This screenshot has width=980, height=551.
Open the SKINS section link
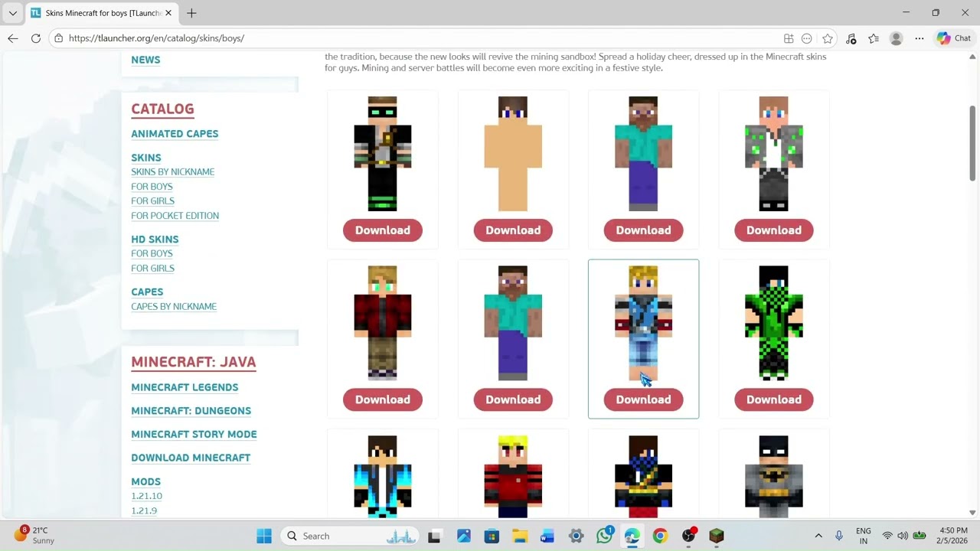146,158
